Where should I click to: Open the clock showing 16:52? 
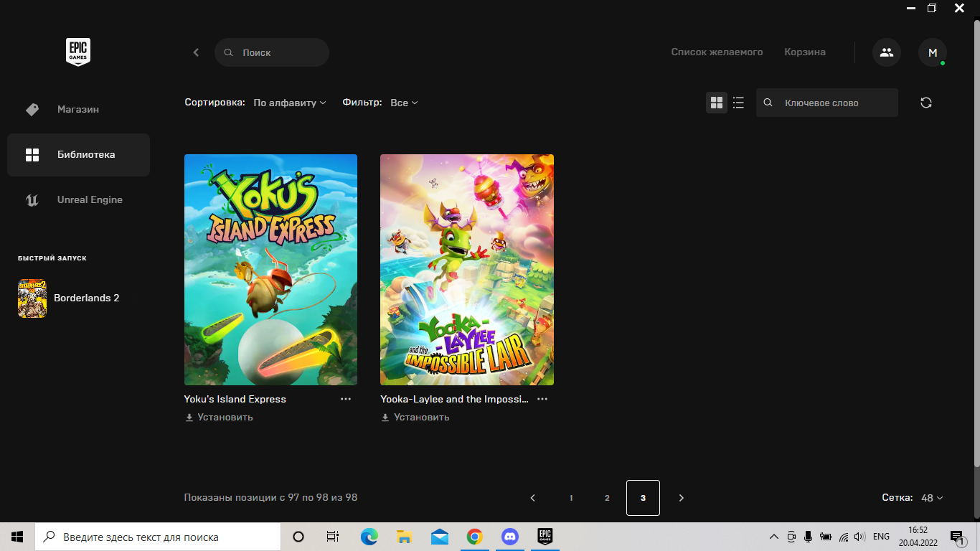(918, 537)
